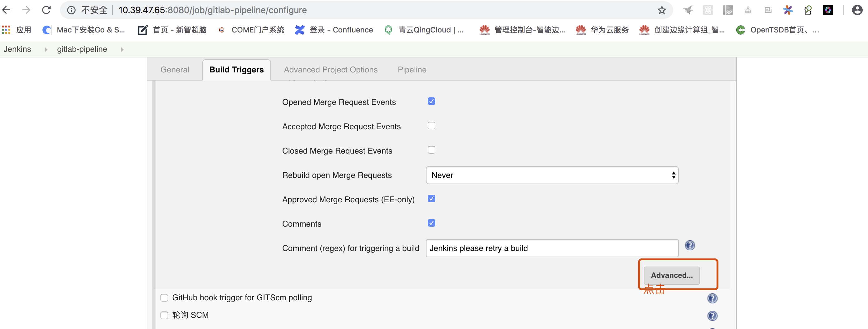This screenshot has height=329, width=868.
Task: Uncheck Opened Merge Request Events
Action: pyautogui.click(x=431, y=101)
